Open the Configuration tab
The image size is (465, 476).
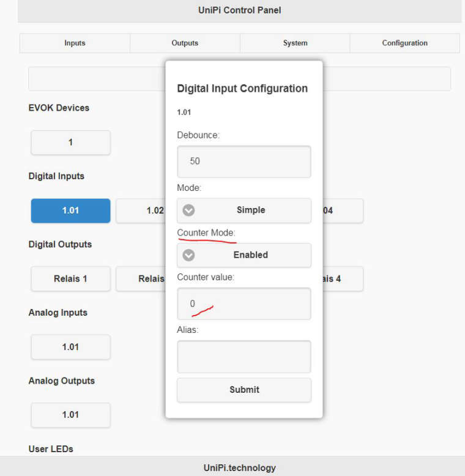point(404,43)
